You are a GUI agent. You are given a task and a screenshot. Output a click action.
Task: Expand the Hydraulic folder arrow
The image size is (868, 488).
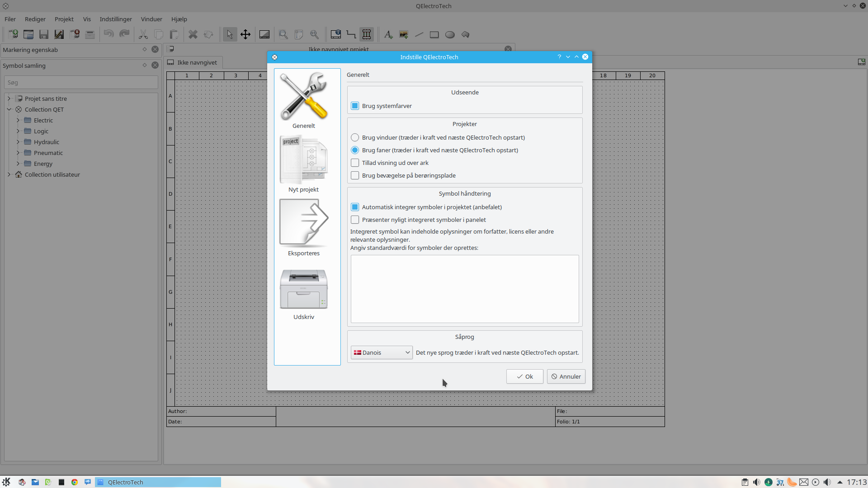click(18, 142)
